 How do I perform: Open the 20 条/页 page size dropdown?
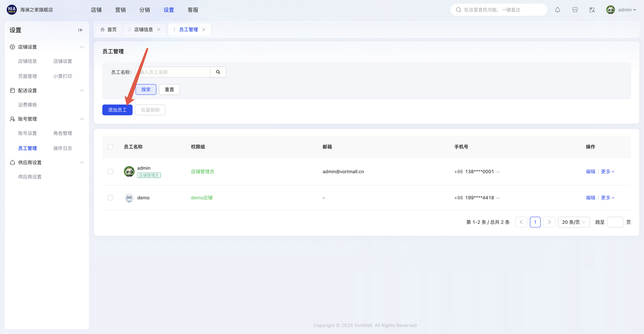click(574, 222)
